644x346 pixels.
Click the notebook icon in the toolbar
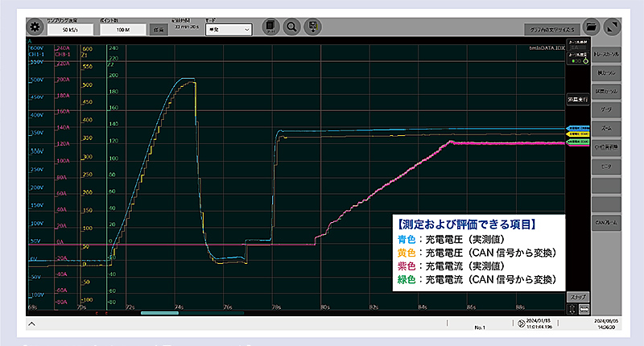click(x=270, y=27)
